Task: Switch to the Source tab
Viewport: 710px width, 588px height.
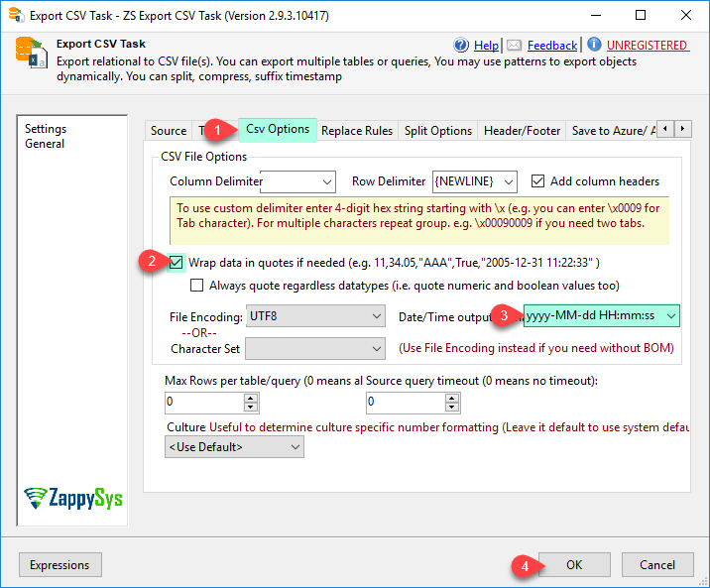Action: [x=169, y=131]
